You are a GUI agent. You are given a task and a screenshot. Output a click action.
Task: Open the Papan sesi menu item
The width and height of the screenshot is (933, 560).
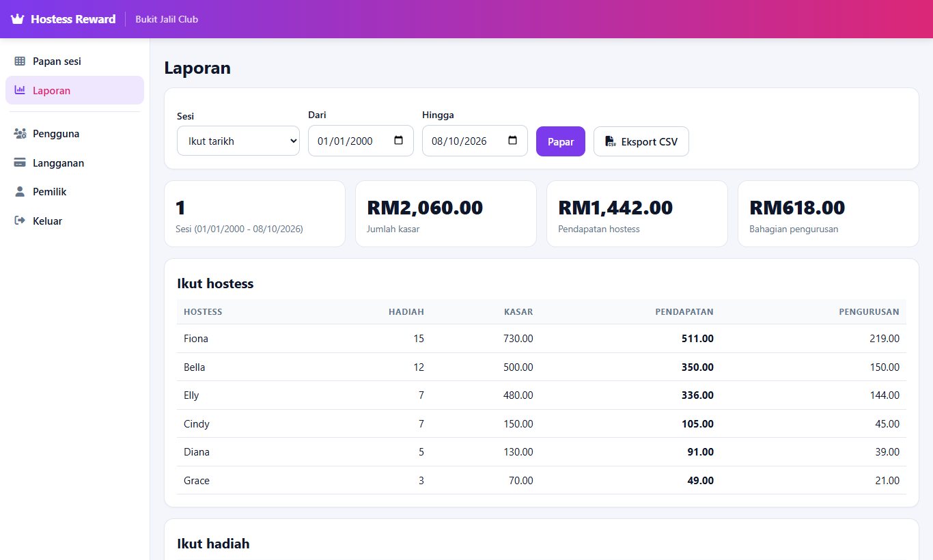tap(74, 61)
